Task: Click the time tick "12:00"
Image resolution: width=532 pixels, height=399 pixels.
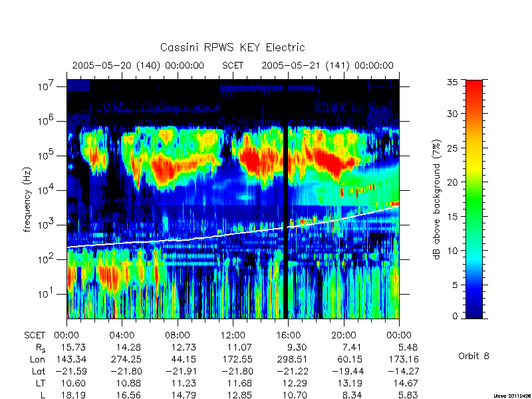Action: (x=232, y=335)
